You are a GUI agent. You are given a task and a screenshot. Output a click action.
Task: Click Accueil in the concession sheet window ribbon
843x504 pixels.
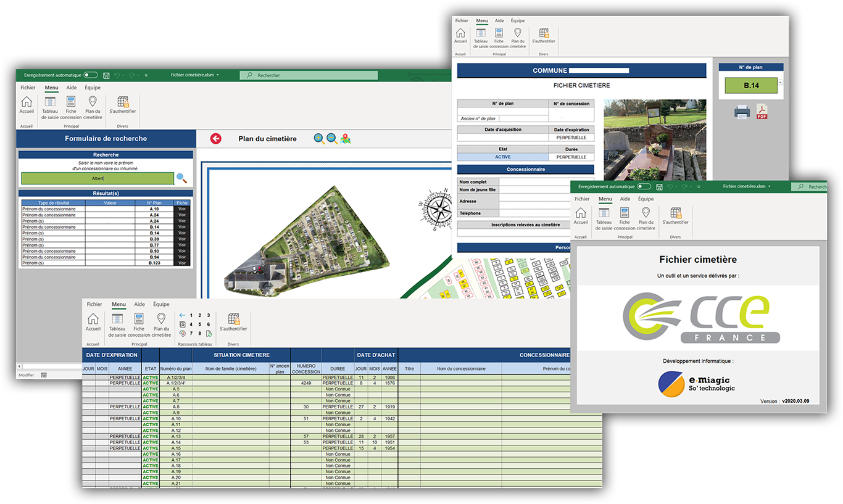[461, 36]
